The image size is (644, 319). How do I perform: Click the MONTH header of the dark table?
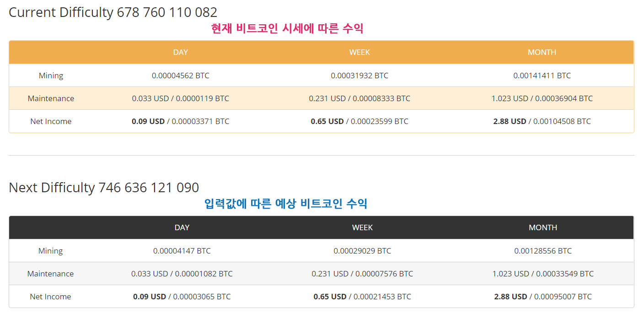(x=543, y=227)
